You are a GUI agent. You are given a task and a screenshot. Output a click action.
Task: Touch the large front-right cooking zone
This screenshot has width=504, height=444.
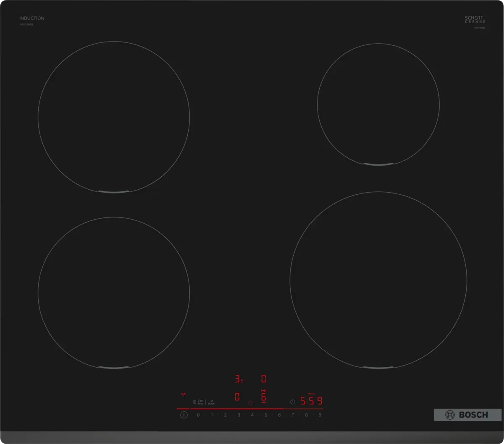[378, 280]
